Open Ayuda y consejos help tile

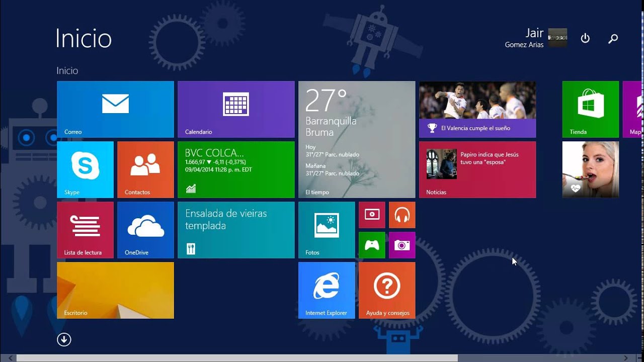[x=387, y=290]
